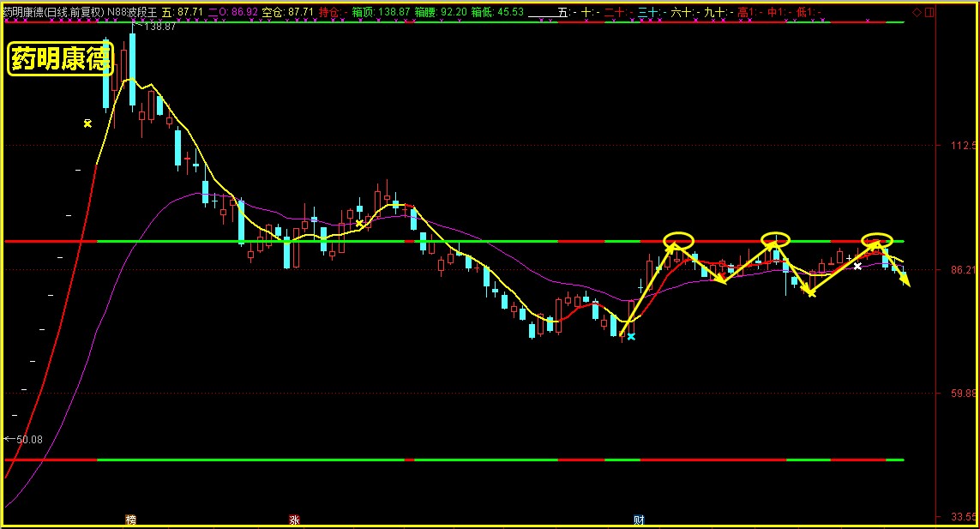Screen dimensions: 980x529
Task: Click the 138.87 high price label
Action: click(x=159, y=27)
